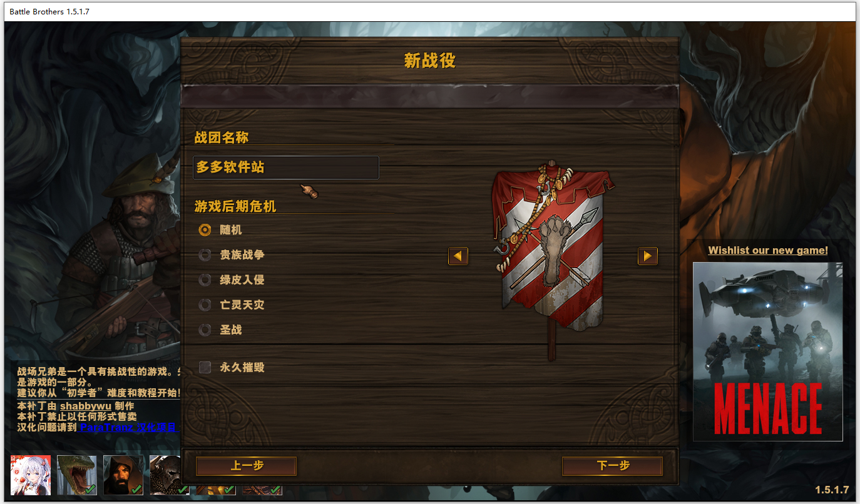The height and width of the screenshot is (504, 860).
Task: Show the next banner with the right arrow
Action: point(648,256)
